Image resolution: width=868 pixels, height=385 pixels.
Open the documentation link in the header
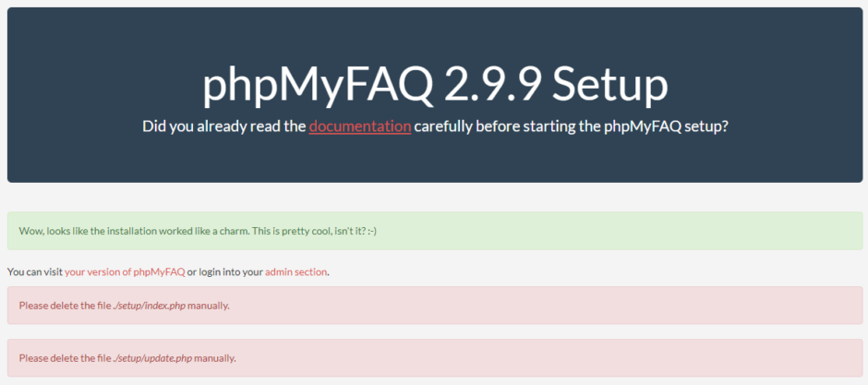(359, 126)
